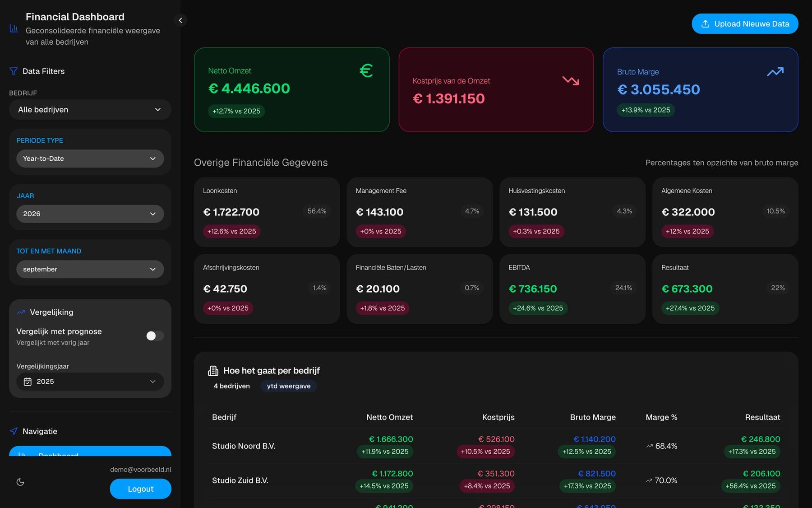812x508 pixels.
Task: Open the Tot en met maand dropdown
Action: pyautogui.click(x=90, y=269)
